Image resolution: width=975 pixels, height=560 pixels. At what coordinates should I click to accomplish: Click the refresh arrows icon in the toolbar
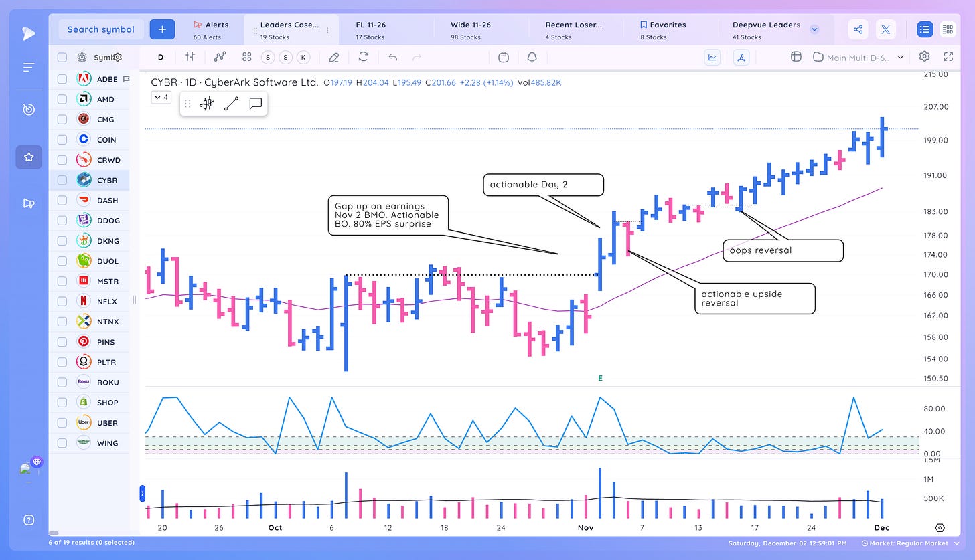pos(364,57)
